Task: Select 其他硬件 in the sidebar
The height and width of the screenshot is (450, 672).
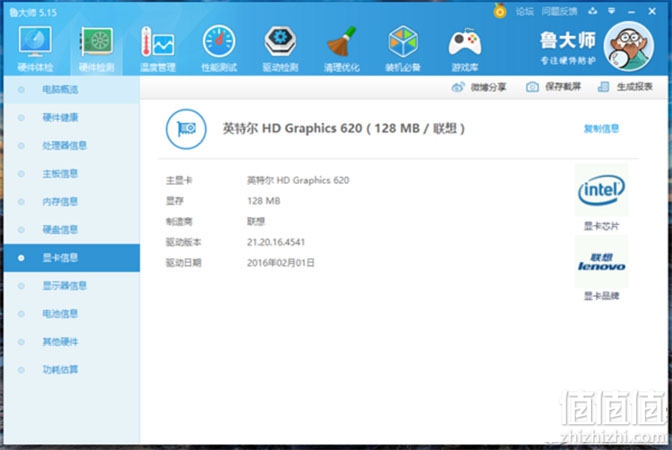Action: coord(72,342)
